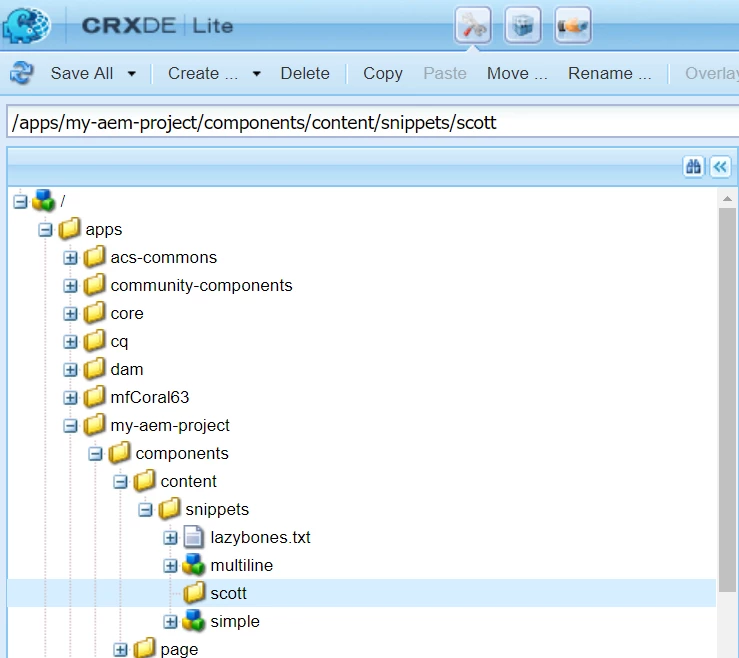
Task: Collapse the root node tree
Action: tap(20, 202)
